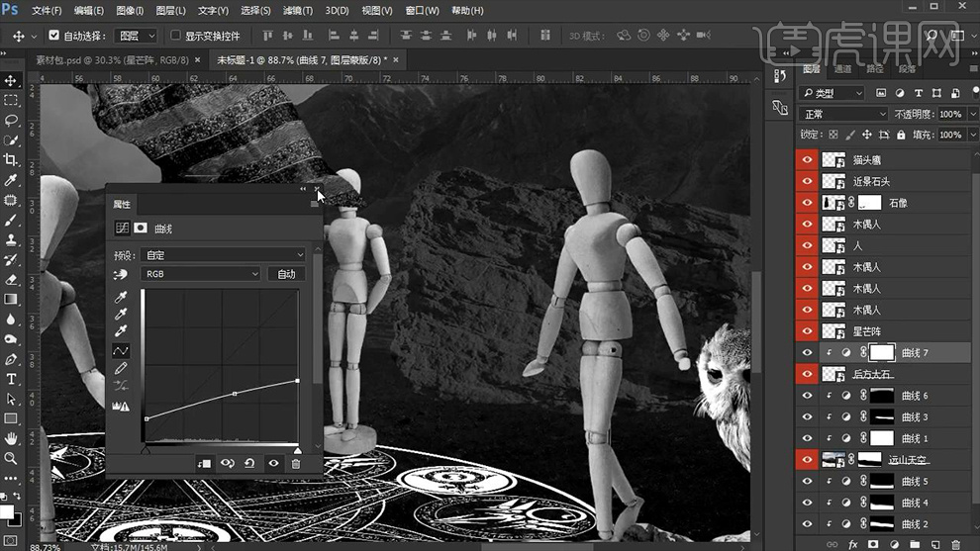Viewport: 980px width, 551px height.
Task: Delete the curves adjustment layer trash icon
Action: tap(296, 464)
